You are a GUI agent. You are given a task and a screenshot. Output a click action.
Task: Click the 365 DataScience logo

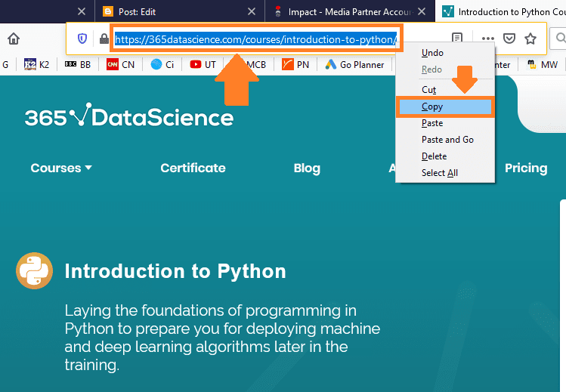tap(129, 116)
